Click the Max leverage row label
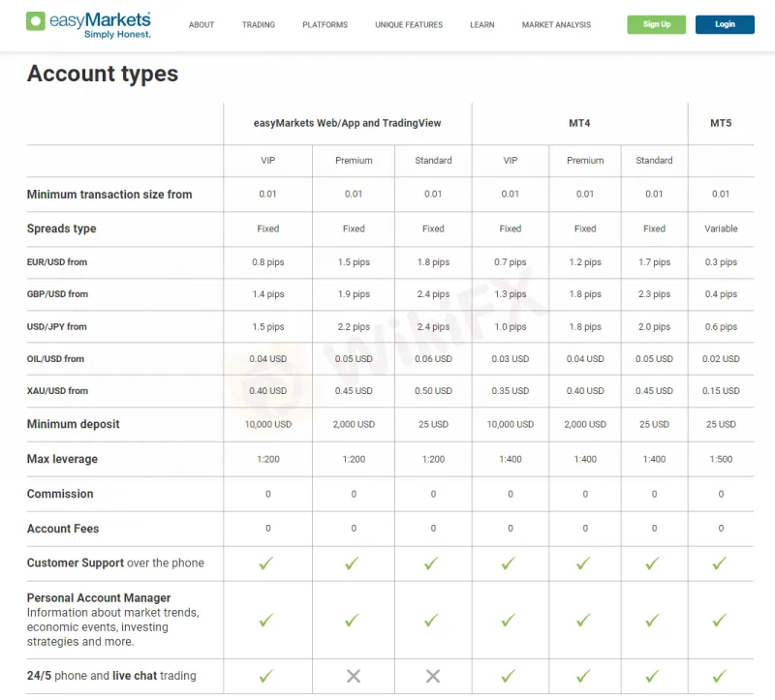Image resolution: width=775 pixels, height=700 pixels. 62,459
